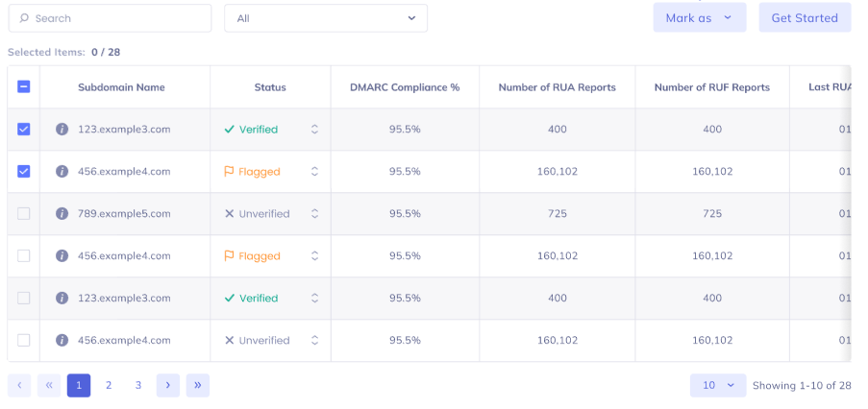Select page 1 in pagination
Image resolution: width=868 pixels, height=409 pixels.
pos(79,385)
